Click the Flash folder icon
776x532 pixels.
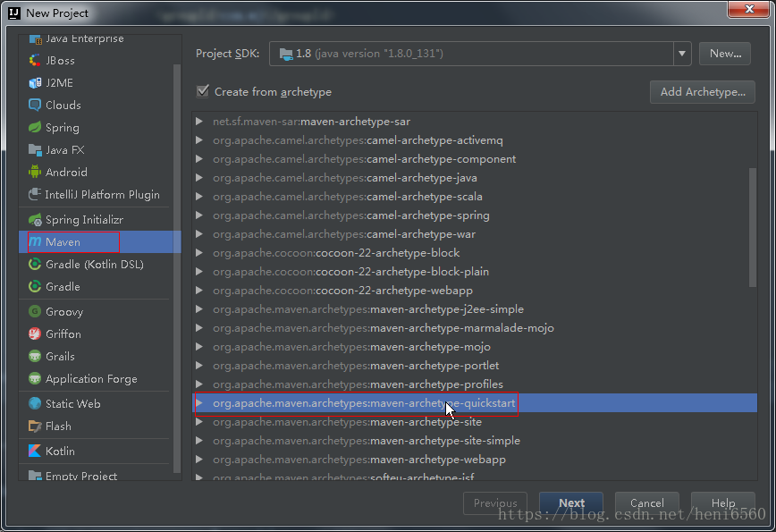(35, 426)
